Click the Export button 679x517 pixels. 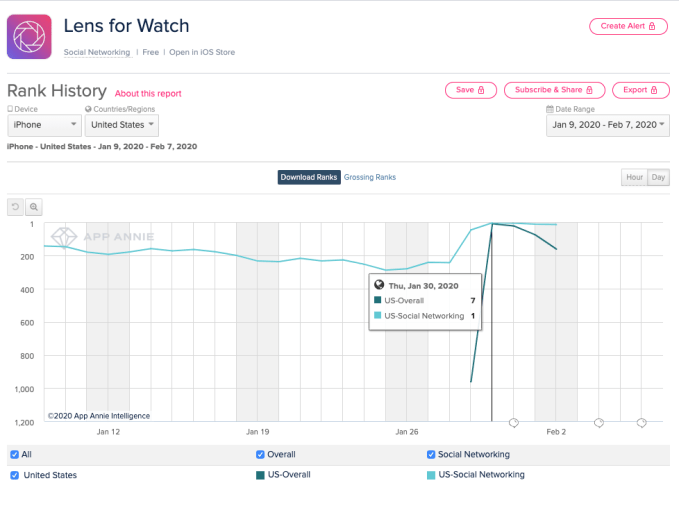pos(640,90)
